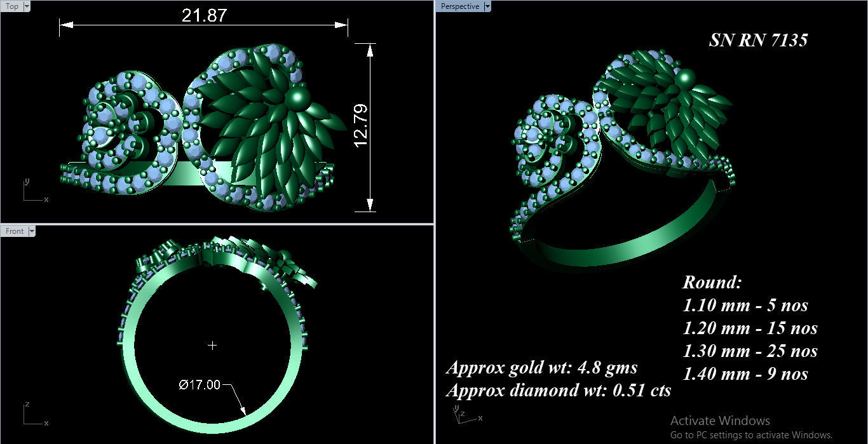Click the '1.30 mm - 25 nos' line
This screenshot has height=444, width=868.
click(750, 351)
